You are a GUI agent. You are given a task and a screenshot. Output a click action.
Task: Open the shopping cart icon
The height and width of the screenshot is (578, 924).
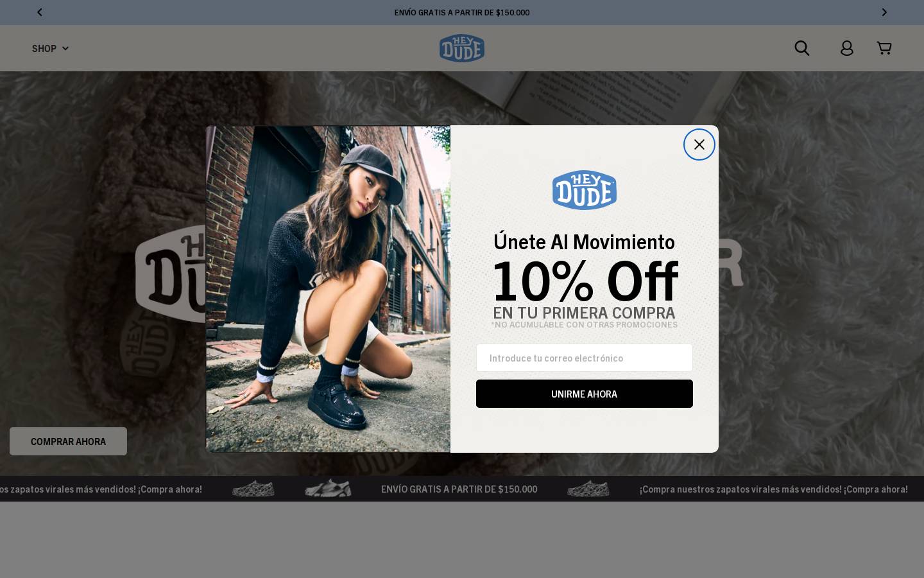point(884,48)
